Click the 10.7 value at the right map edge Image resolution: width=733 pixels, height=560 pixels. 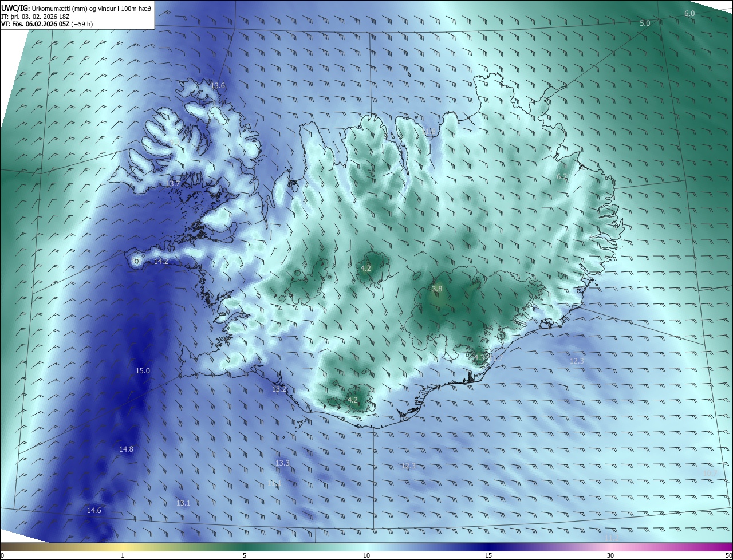pos(710,472)
